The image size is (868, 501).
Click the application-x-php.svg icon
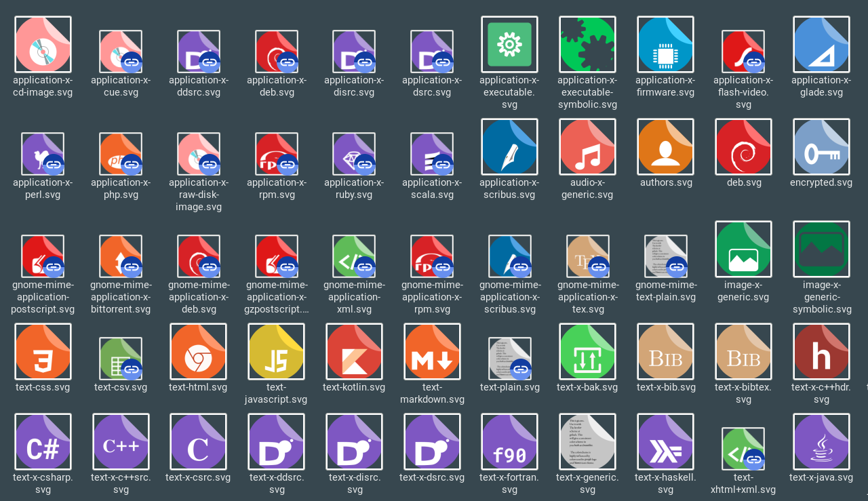121,154
